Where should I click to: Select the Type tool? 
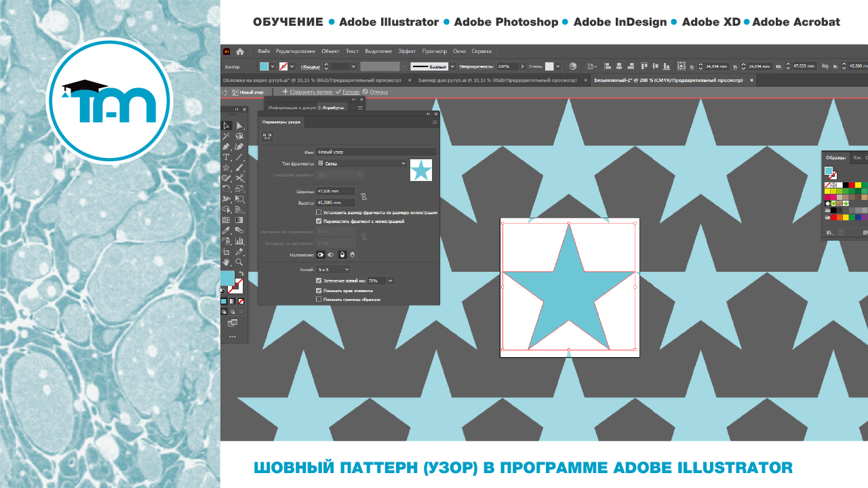point(226,157)
